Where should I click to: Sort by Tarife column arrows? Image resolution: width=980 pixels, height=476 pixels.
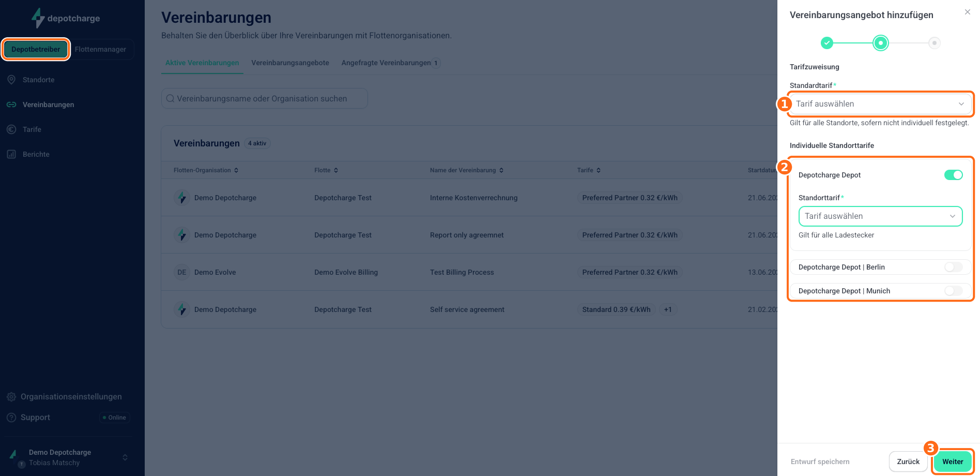[599, 170]
